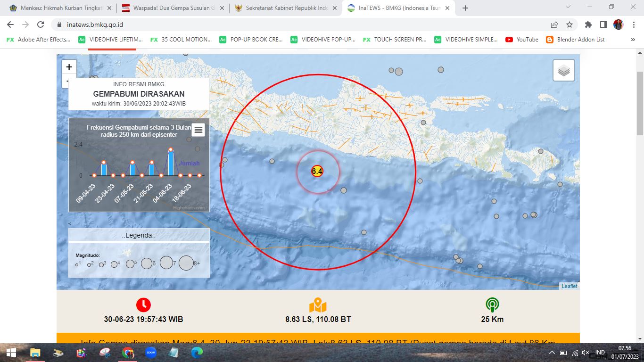Click the highest chart data point near 04-06-23
644x362 pixels.
point(171,149)
